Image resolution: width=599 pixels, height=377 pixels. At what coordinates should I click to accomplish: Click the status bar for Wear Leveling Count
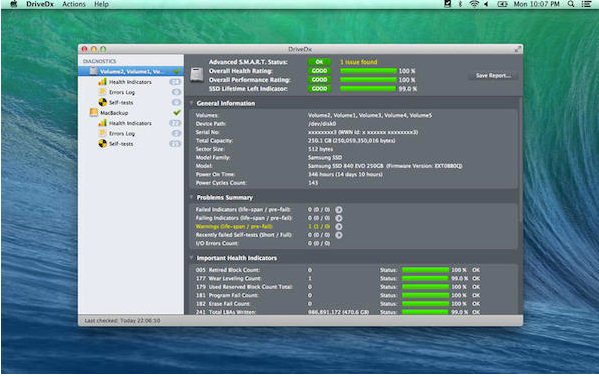(426, 278)
